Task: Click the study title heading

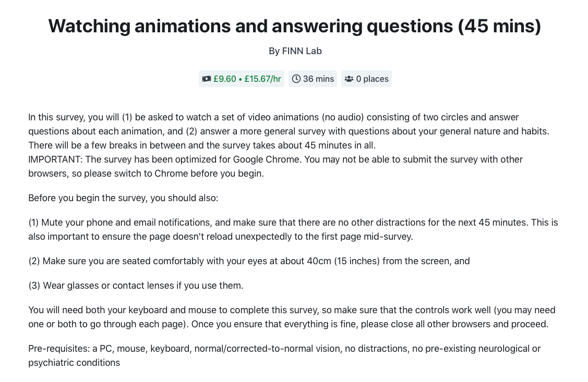Action: [295, 26]
